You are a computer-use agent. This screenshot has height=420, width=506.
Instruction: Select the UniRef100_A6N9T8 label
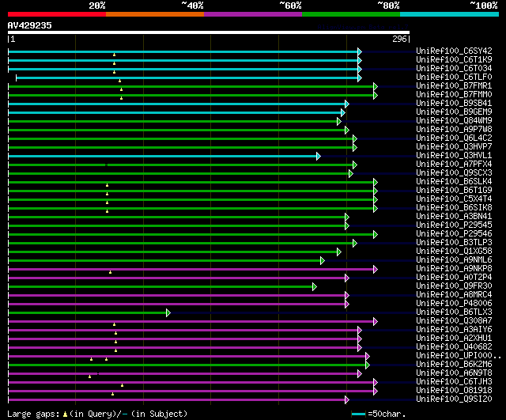tap(454, 373)
